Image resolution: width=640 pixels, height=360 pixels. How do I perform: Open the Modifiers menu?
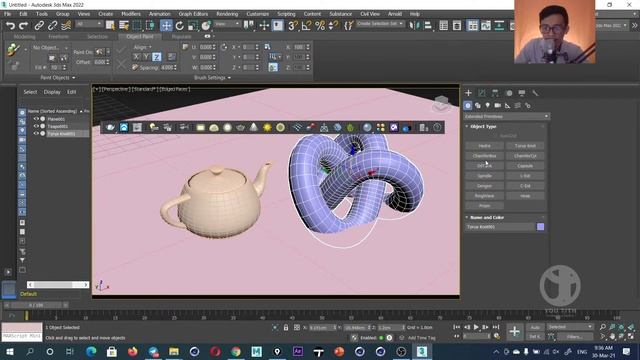(131, 14)
